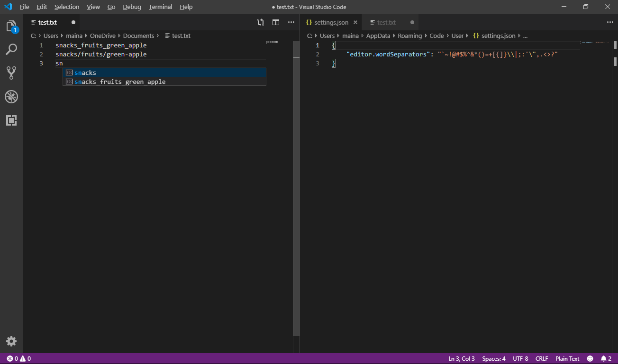The height and width of the screenshot is (364, 618).
Task: Open the Source Control view
Action: click(11, 73)
